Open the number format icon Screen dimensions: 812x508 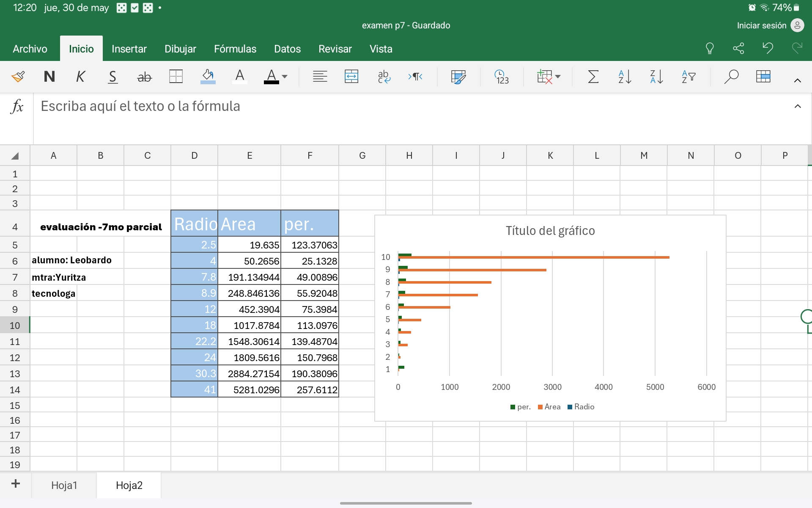tap(502, 77)
